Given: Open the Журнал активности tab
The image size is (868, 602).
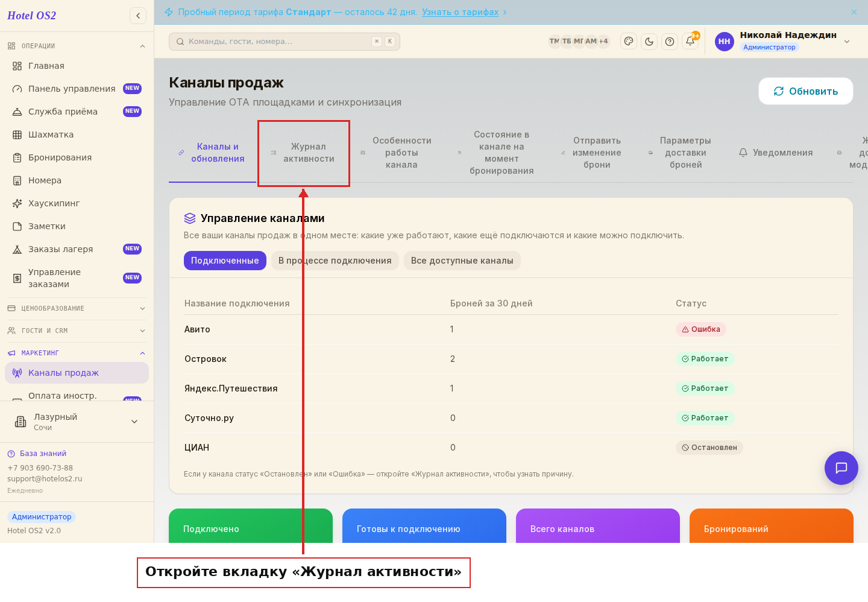Looking at the screenshot, I should click(x=304, y=153).
